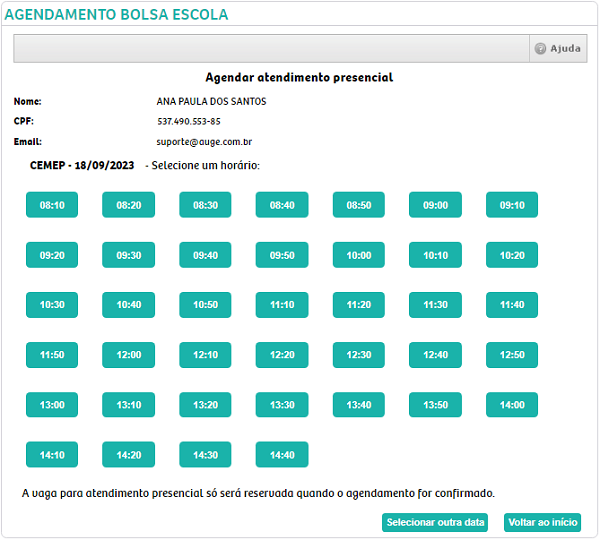Pick the 13:00 appointment time
600x540 pixels.
tap(52, 405)
